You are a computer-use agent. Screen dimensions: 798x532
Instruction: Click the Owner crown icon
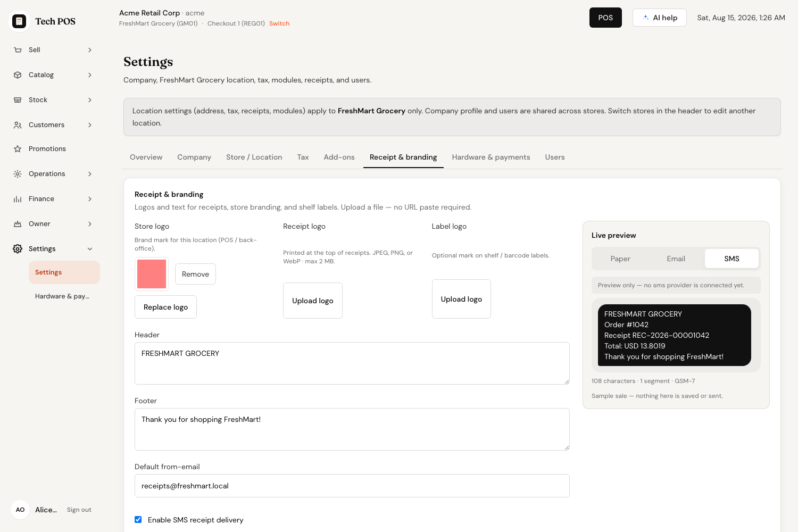pyautogui.click(x=18, y=224)
